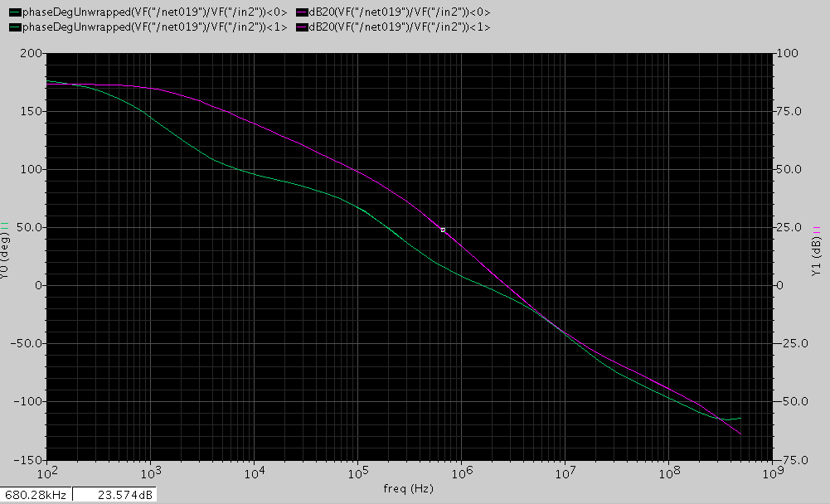Click the -75.0 tick on the Y1 axis
The height and width of the screenshot is (504, 830).
(x=791, y=459)
